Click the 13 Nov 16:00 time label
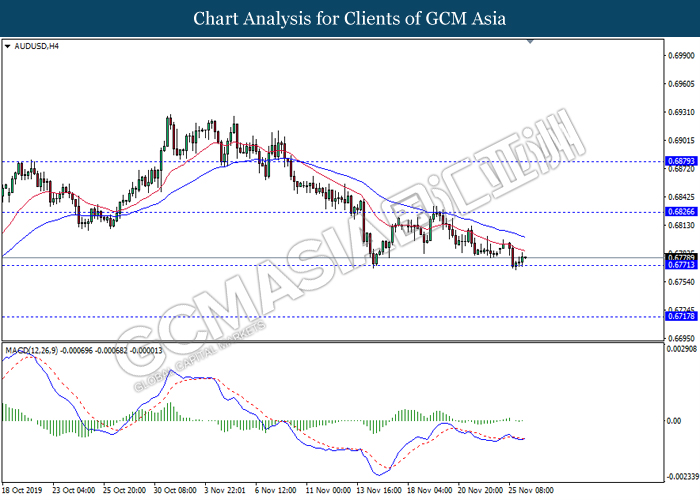Screen dimensions: 700x500 379,490
